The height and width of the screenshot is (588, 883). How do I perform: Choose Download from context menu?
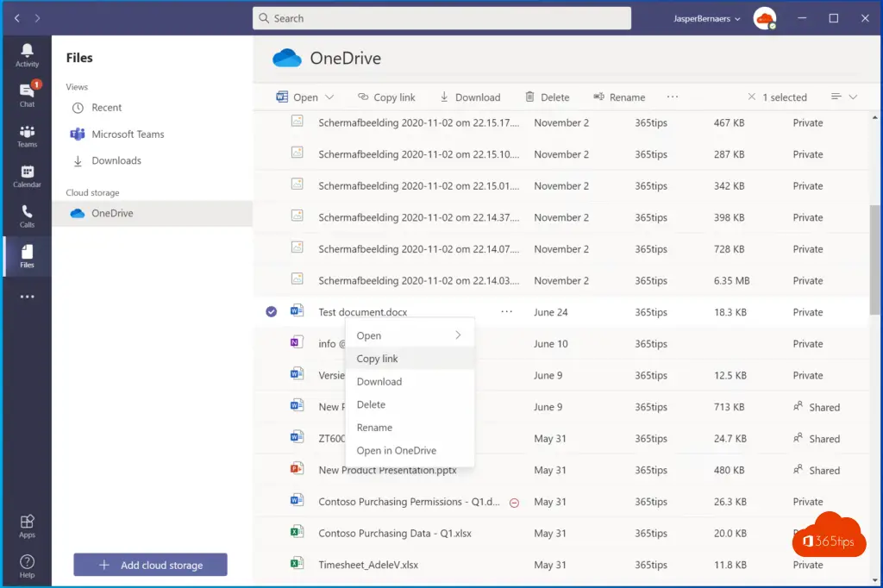point(410,381)
